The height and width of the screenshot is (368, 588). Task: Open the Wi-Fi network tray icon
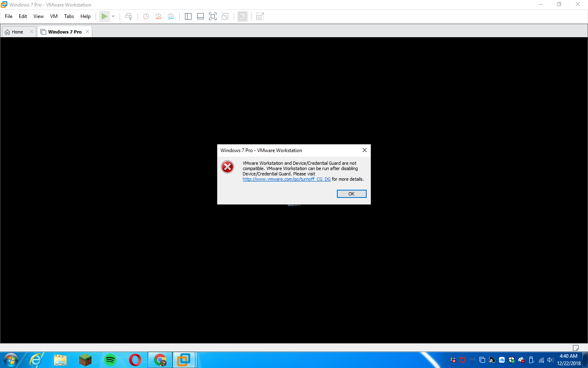pos(541,360)
